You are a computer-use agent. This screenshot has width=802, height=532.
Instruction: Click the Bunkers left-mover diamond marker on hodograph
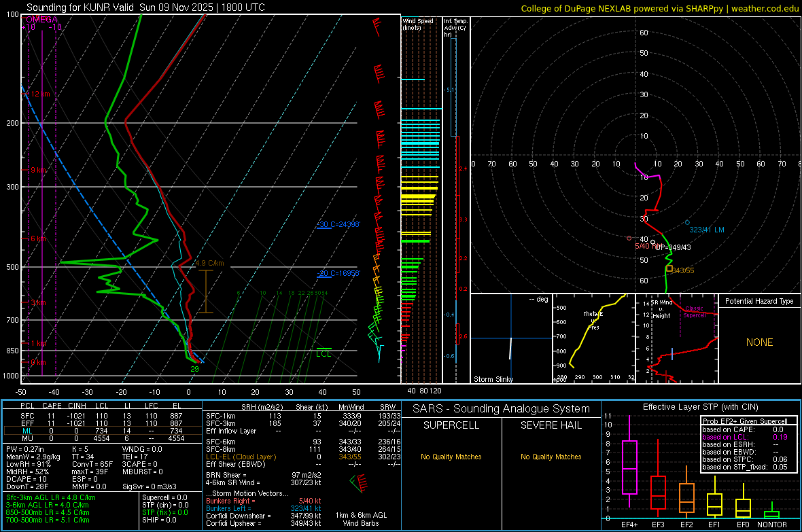point(687,223)
